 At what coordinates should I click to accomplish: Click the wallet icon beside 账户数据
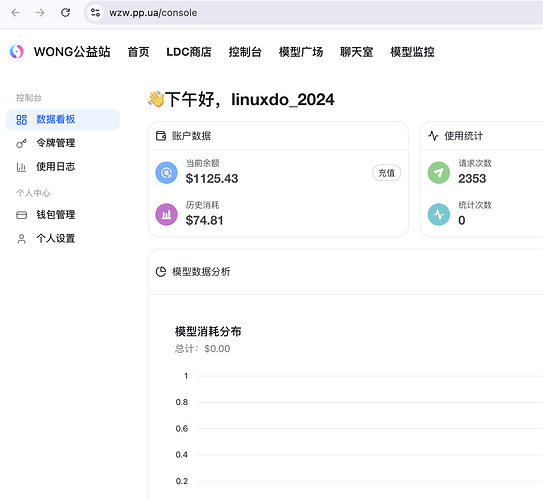[161, 136]
